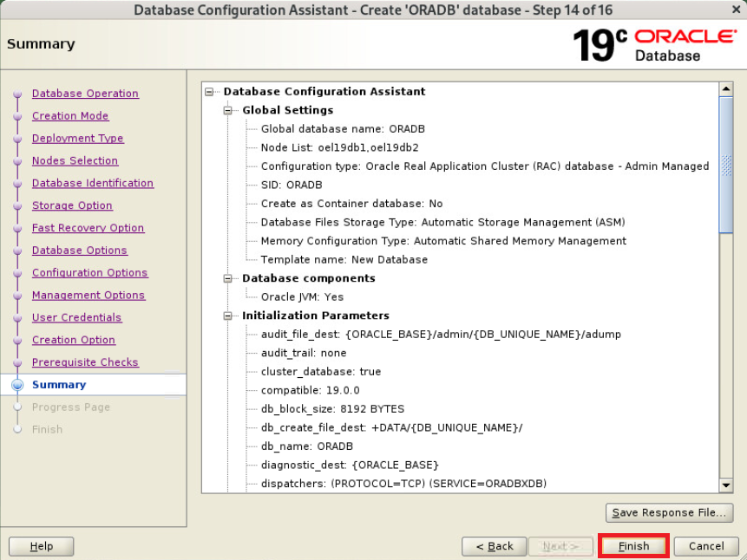Select Create as Container database: No row
This screenshot has height=560, width=747.
tap(351, 204)
